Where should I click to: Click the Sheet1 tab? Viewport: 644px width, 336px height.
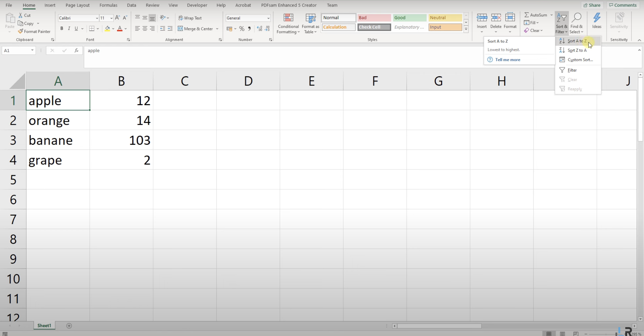pyautogui.click(x=44, y=325)
